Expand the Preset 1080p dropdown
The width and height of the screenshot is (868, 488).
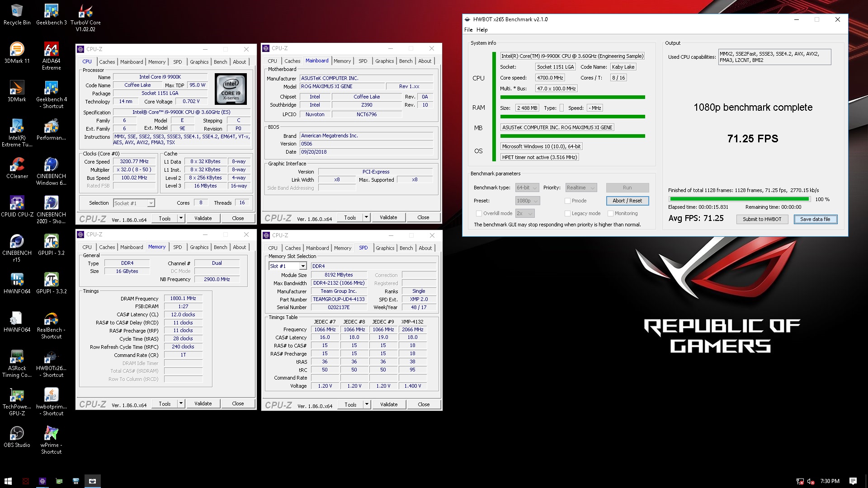coord(527,201)
